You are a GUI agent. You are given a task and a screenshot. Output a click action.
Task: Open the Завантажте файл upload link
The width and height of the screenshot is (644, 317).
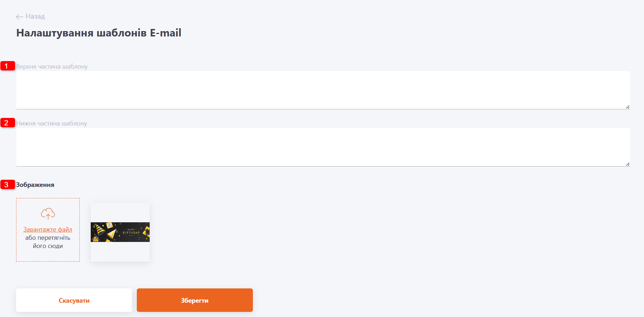48,229
